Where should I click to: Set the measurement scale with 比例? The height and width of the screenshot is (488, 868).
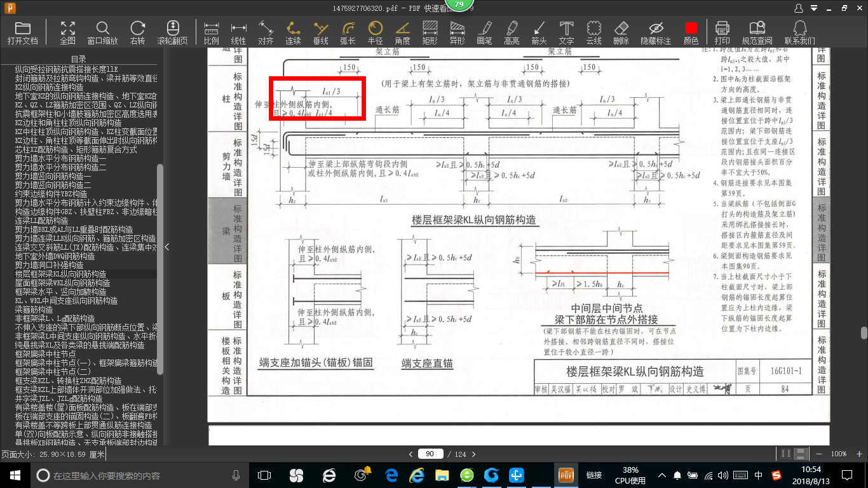coord(212,32)
